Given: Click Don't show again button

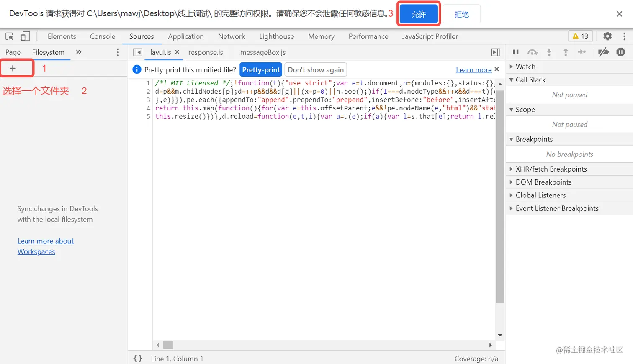Looking at the screenshot, I should (x=316, y=69).
